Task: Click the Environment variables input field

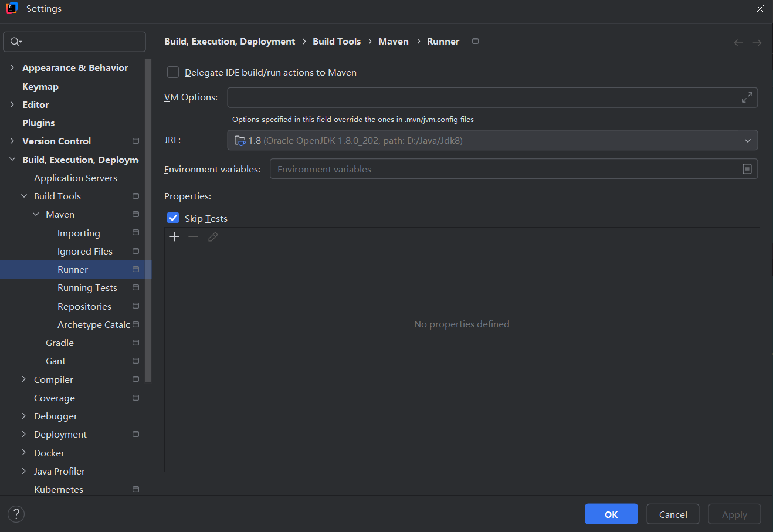Action: tap(514, 169)
